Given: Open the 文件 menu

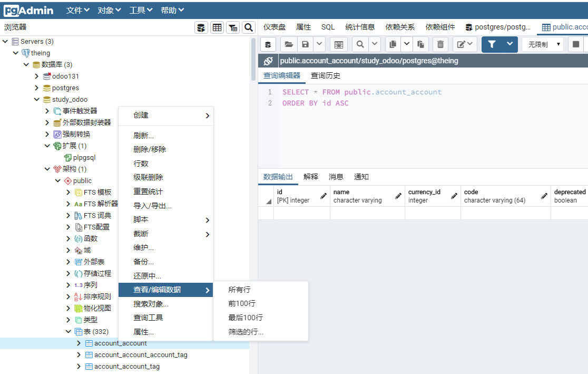Looking at the screenshot, I should (77, 11).
